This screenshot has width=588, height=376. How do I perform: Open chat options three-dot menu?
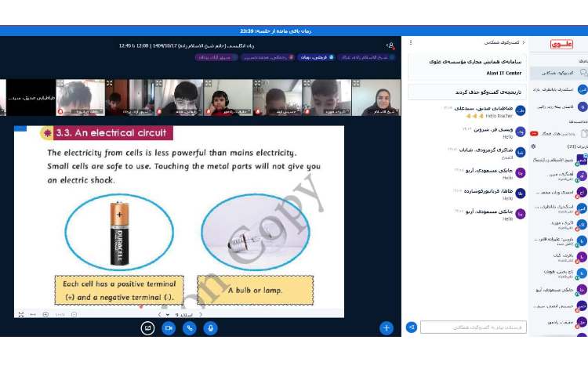411,42
